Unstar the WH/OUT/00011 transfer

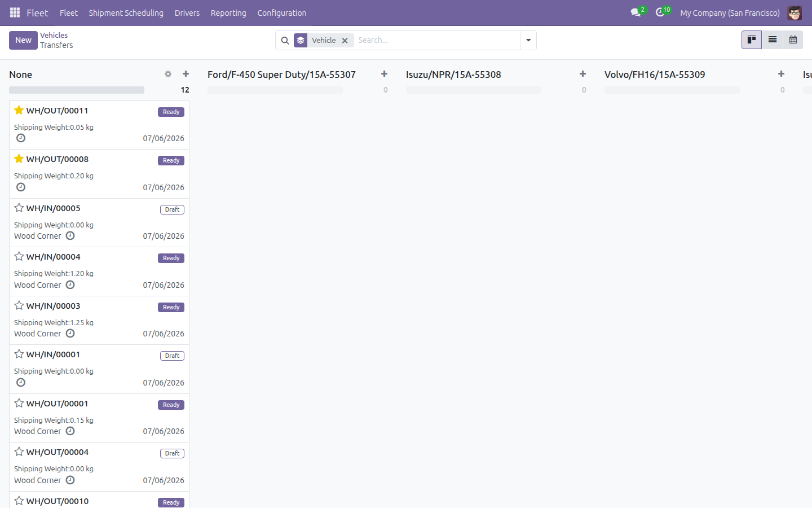(x=19, y=110)
